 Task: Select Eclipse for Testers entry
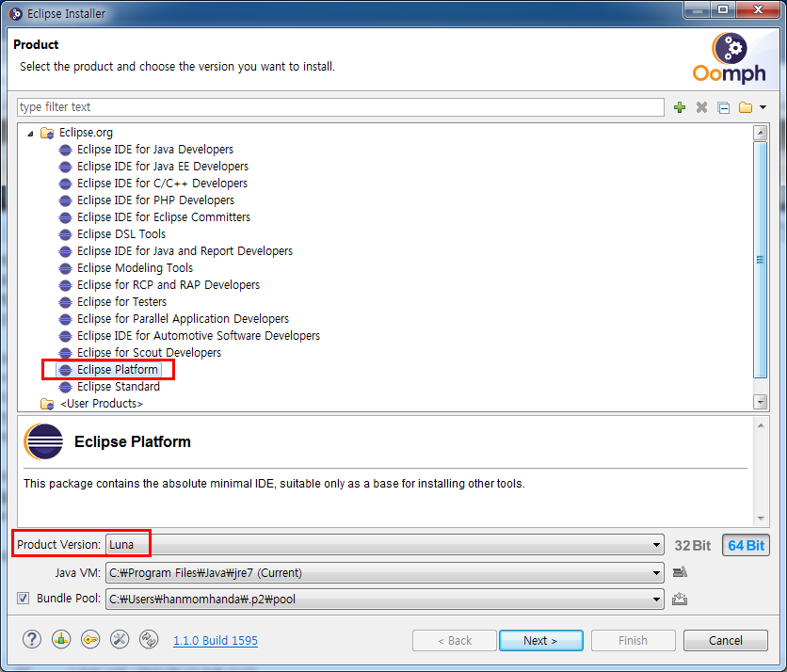tap(122, 302)
